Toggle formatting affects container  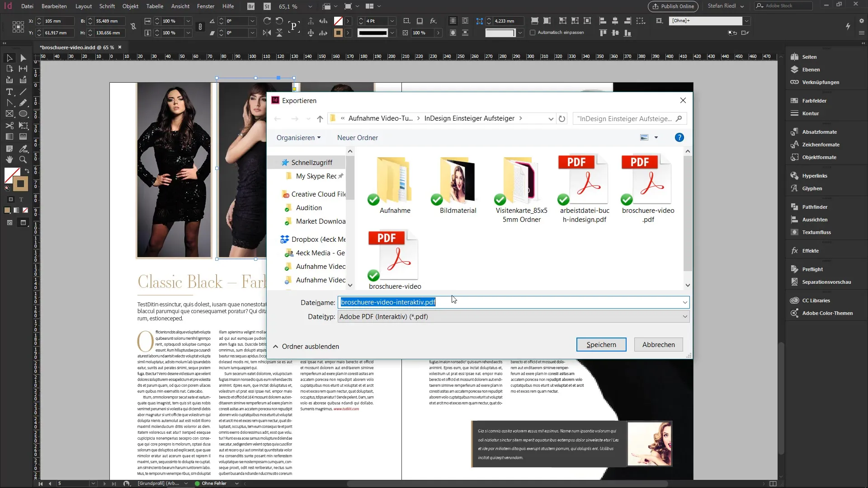[11, 199]
